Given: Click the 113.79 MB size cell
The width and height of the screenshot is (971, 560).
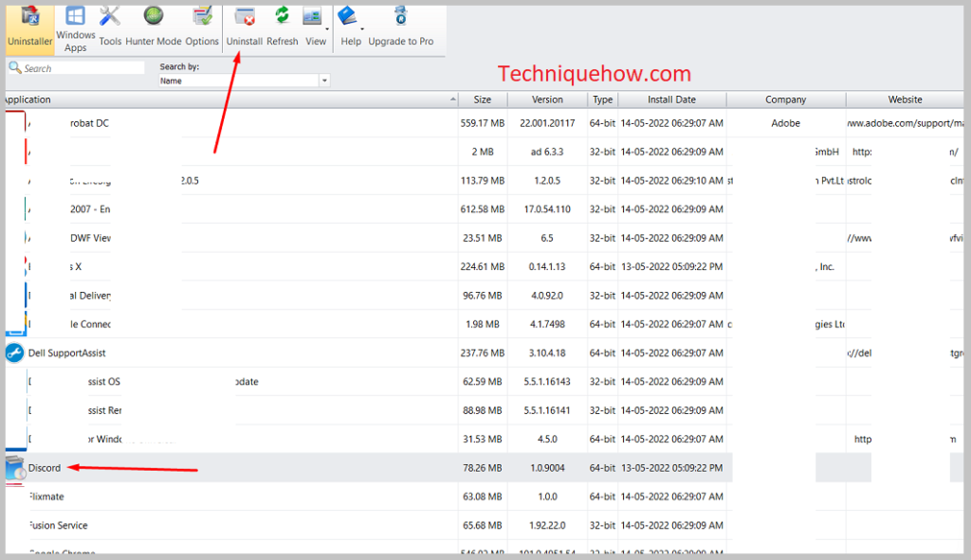Looking at the screenshot, I should [483, 181].
